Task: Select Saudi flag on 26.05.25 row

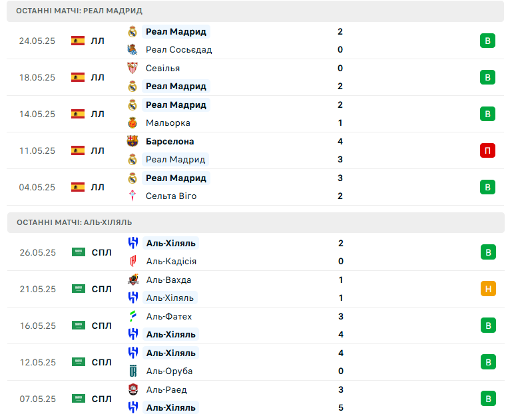Action: [x=79, y=252]
